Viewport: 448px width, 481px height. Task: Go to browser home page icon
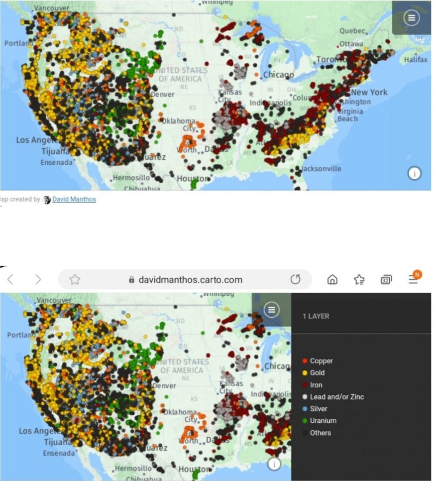pos(332,279)
